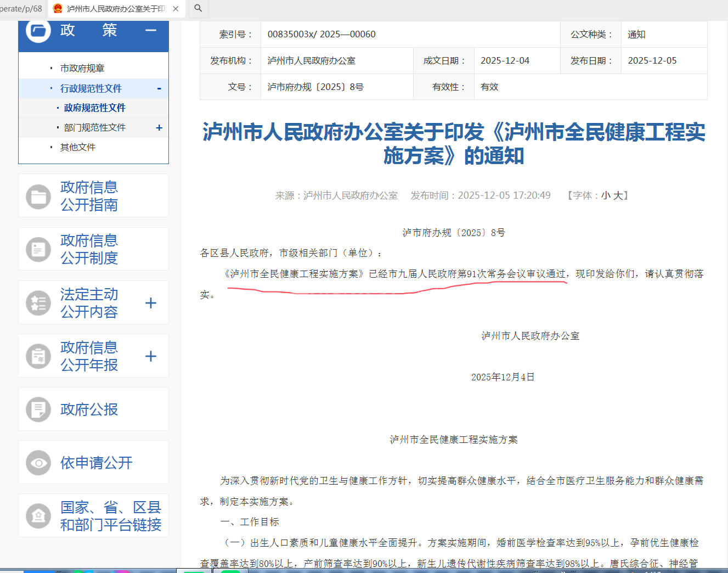Click the search magnifier icon in tab bar

pos(198,8)
